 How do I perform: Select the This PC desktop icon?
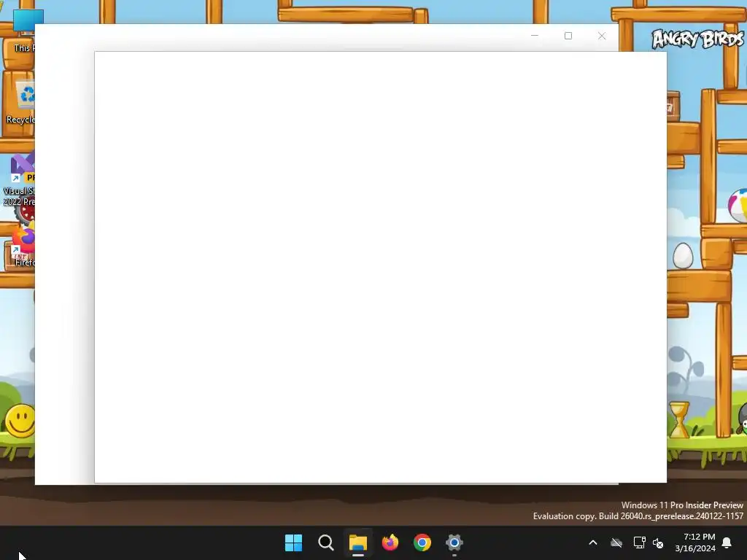click(24, 31)
